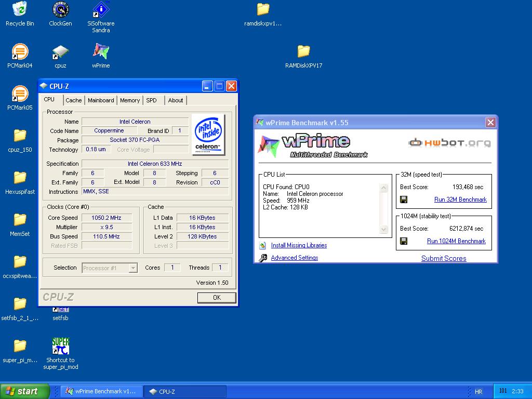
Task: Click the wrench icon beside Advanced Settings
Action: point(263,258)
